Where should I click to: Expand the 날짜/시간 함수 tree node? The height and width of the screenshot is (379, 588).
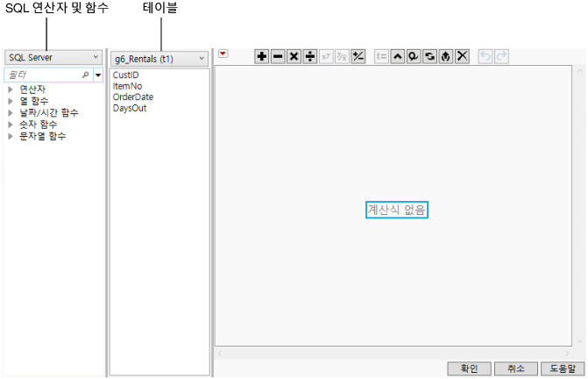[x=11, y=112]
